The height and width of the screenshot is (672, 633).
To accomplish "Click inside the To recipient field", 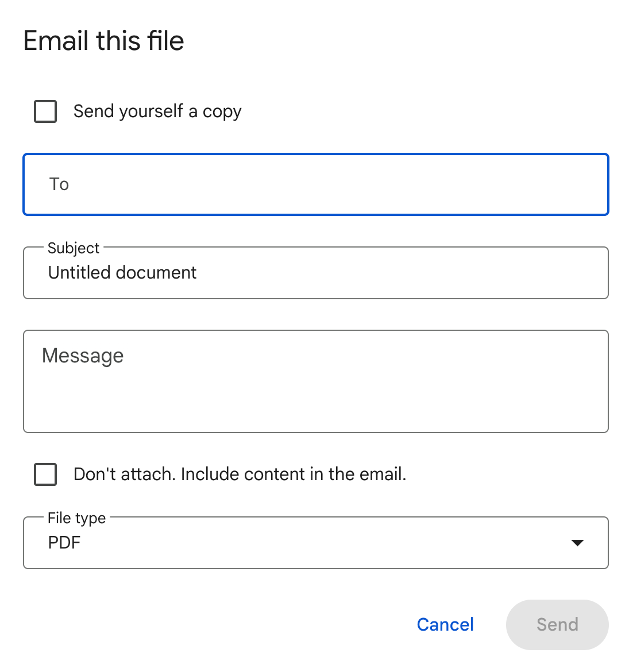I will pyautogui.click(x=316, y=184).
